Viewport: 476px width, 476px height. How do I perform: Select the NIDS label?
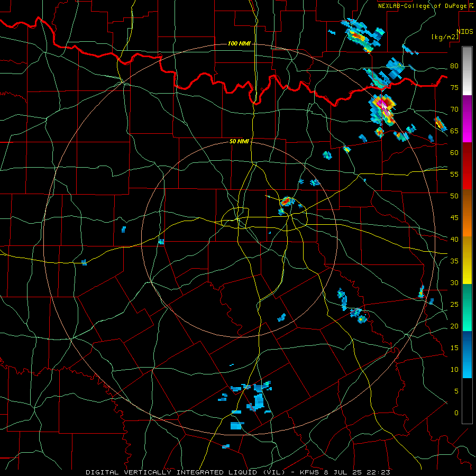464,32
